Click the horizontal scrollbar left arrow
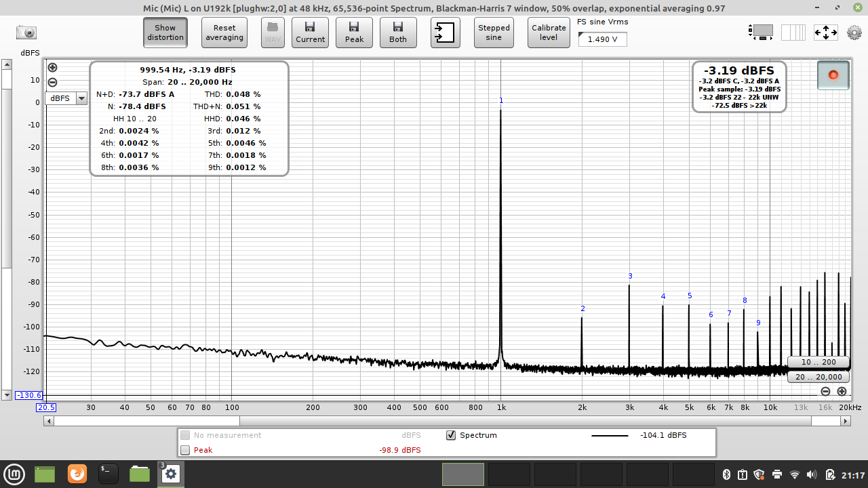 pos(48,421)
